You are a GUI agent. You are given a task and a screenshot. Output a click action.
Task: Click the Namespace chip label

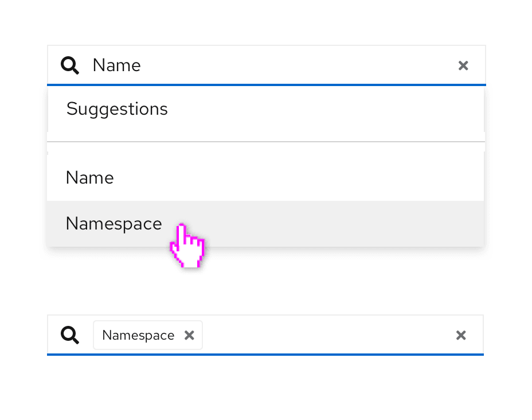[138, 335]
